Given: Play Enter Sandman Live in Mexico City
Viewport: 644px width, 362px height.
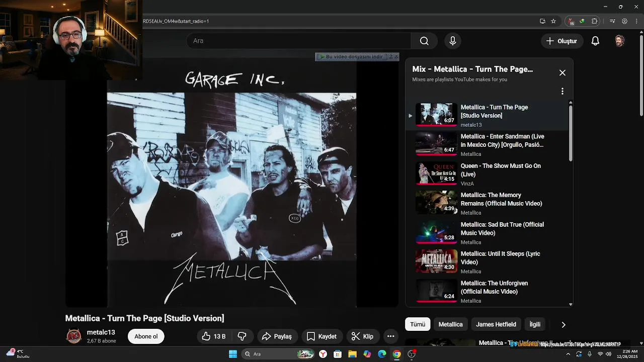Looking at the screenshot, I should (x=487, y=145).
